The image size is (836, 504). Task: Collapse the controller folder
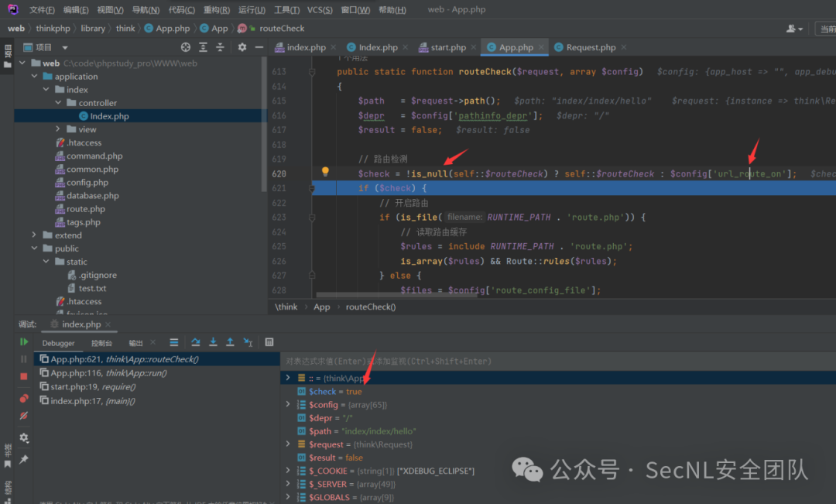pyautogui.click(x=58, y=102)
